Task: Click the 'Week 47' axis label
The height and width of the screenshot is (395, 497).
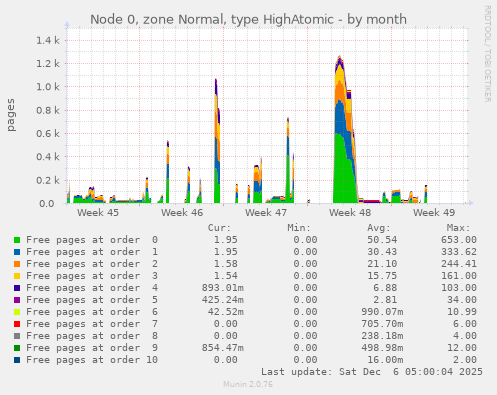Action: coord(266,213)
